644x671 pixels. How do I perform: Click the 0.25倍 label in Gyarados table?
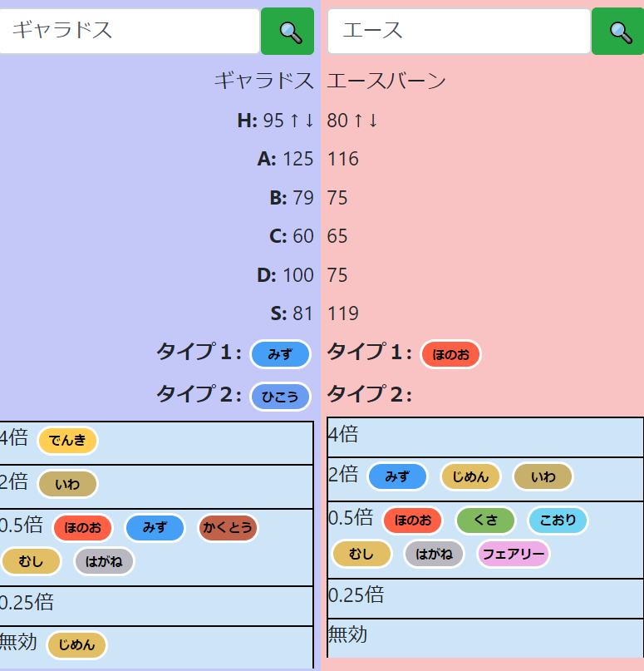click(27, 603)
